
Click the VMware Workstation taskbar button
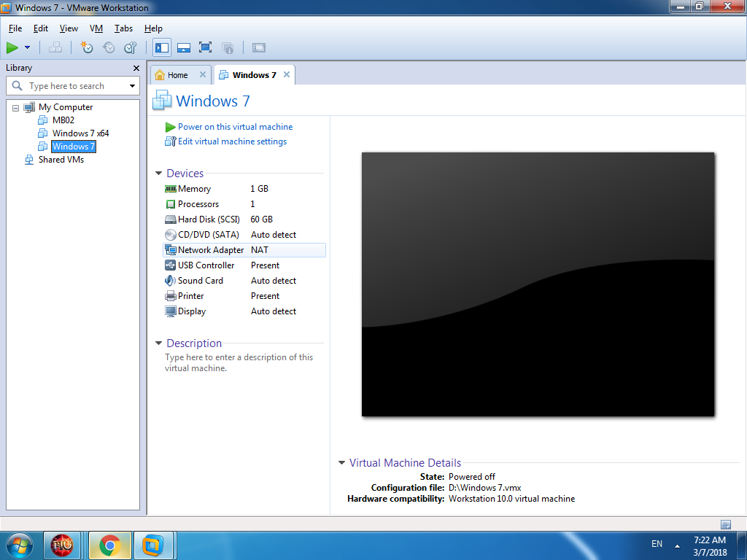tap(152, 545)
